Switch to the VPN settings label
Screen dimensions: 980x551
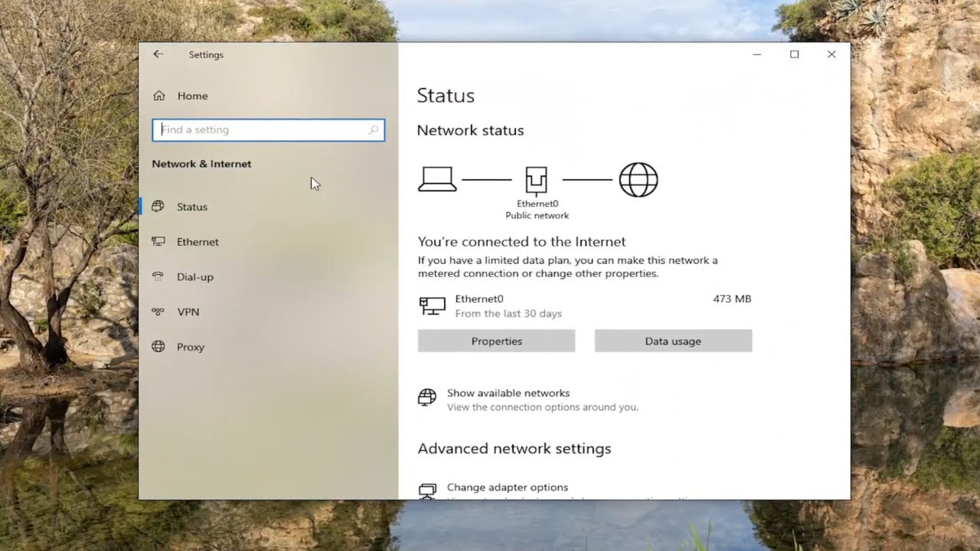coord(188,312)
